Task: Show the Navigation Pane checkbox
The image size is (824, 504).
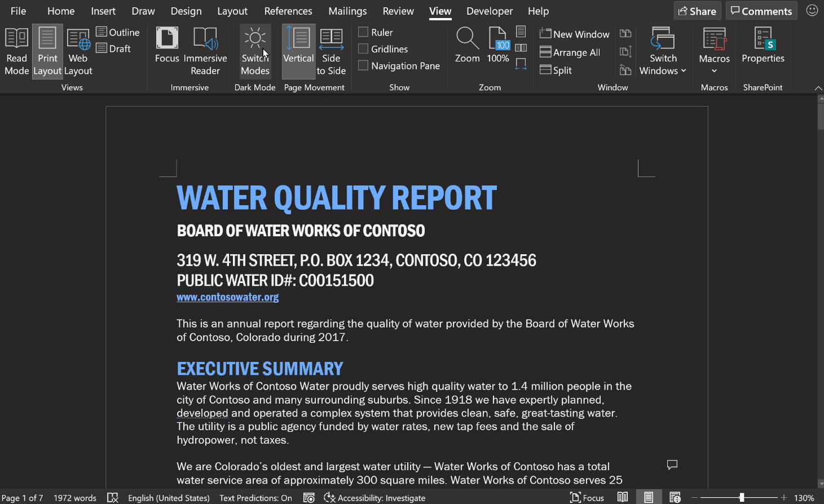Action: click(x=364, y=65)
